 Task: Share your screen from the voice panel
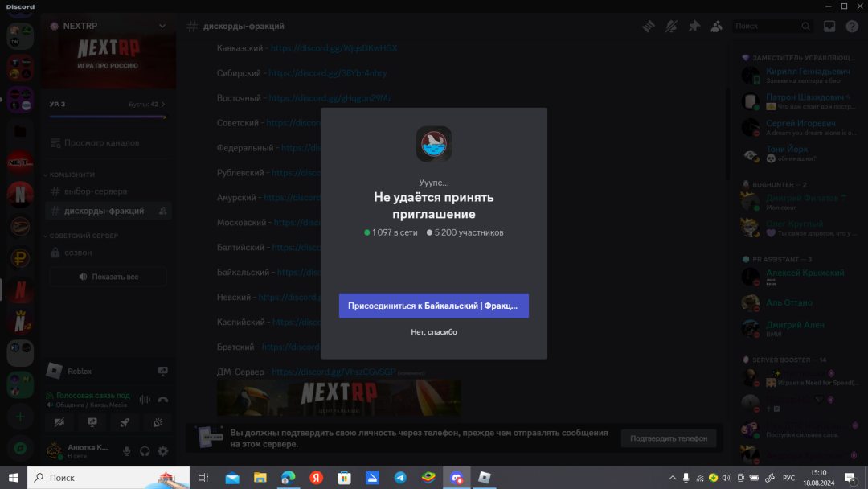point(92,422)
